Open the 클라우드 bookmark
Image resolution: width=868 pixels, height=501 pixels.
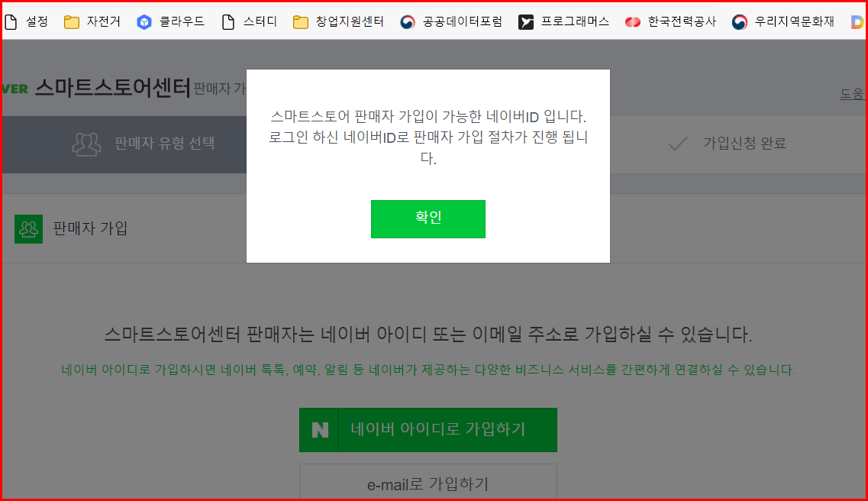click(170, 21)
